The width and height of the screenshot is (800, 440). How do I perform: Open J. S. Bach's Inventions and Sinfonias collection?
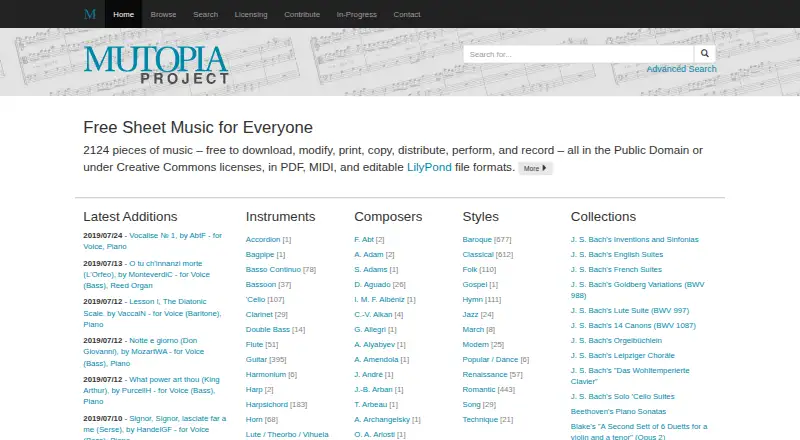(x=635, y=239)
